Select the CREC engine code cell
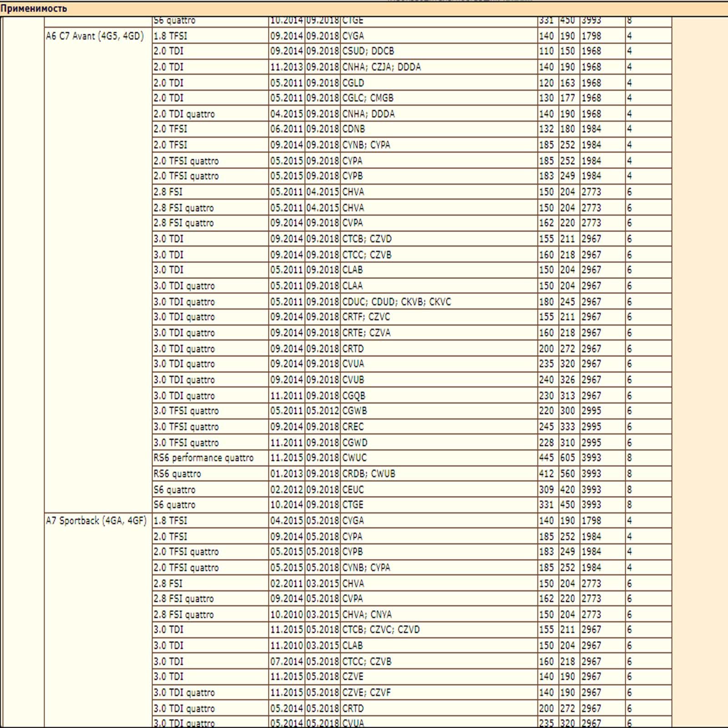Screen dimensions: 728x728 (x=353, y=427)
